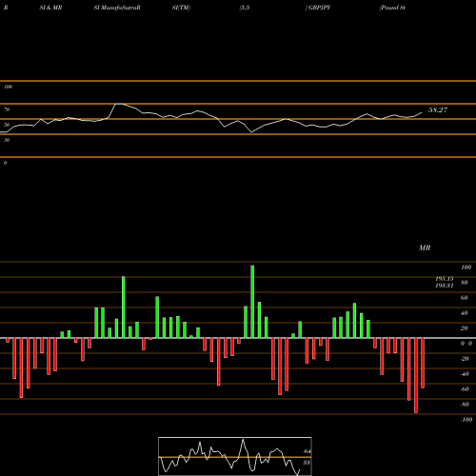Click the MR axis label 20
This screenshot has height=476, width=476.
(465, 328)
